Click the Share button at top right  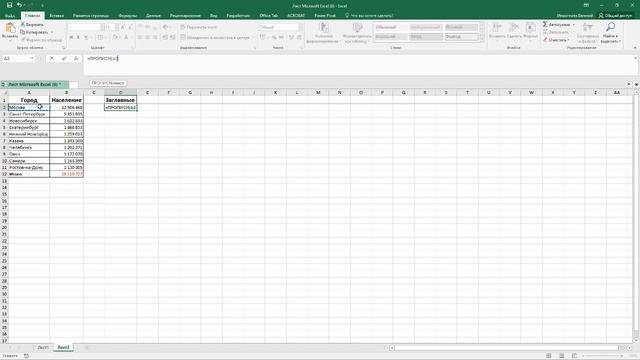tap(616, 16)
